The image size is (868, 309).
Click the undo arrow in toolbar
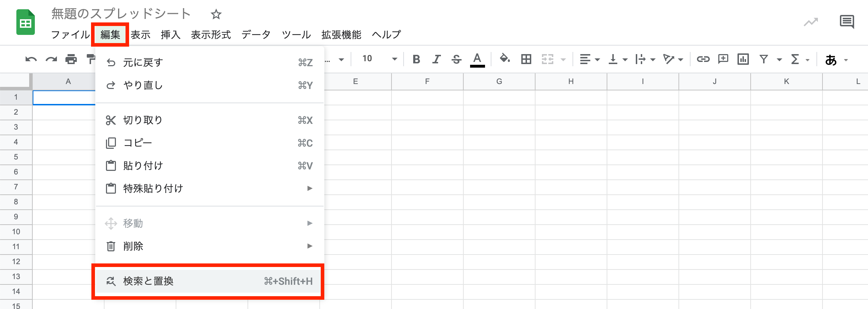pos(31,59)
